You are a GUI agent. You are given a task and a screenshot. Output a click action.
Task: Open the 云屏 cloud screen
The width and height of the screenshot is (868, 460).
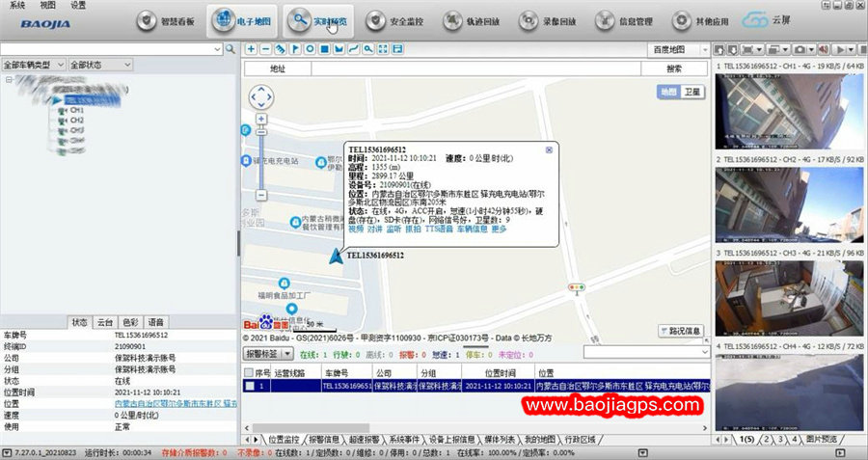[766, 20]
